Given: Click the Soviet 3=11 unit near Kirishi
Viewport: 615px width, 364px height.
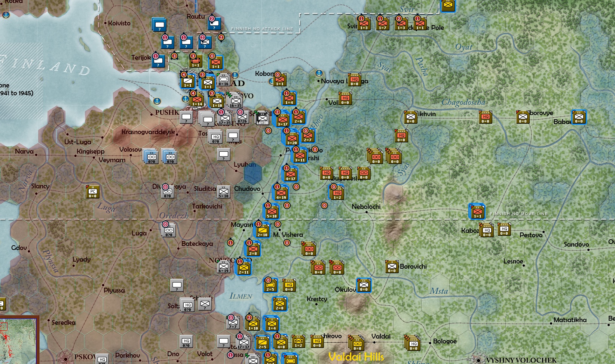Looking at the screenshot, I should 300,156.
